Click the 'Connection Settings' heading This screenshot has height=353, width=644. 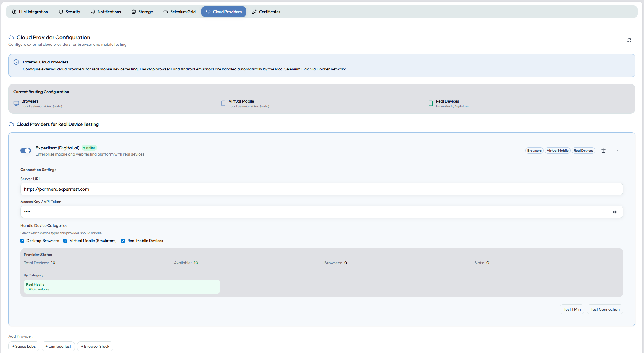tap(38, 170)
